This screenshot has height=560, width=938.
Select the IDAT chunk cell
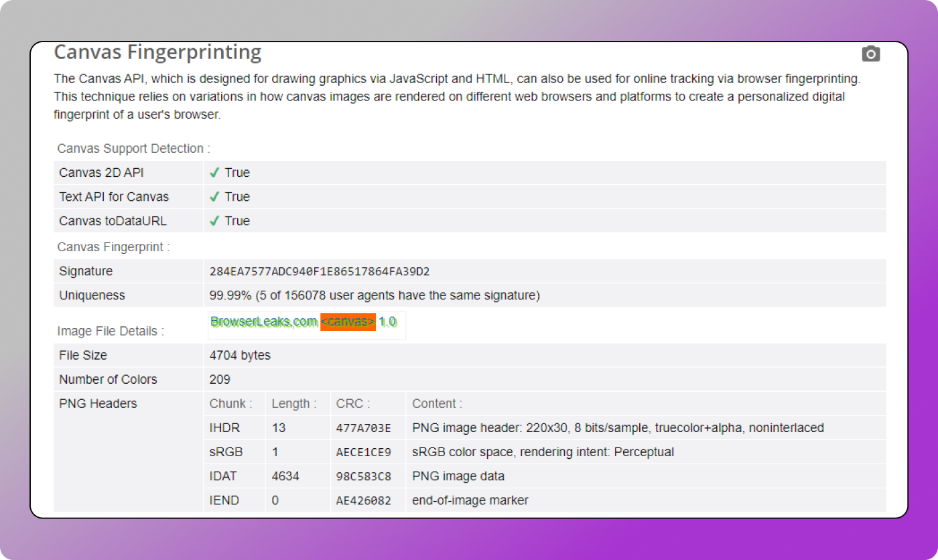pos(223,476)
